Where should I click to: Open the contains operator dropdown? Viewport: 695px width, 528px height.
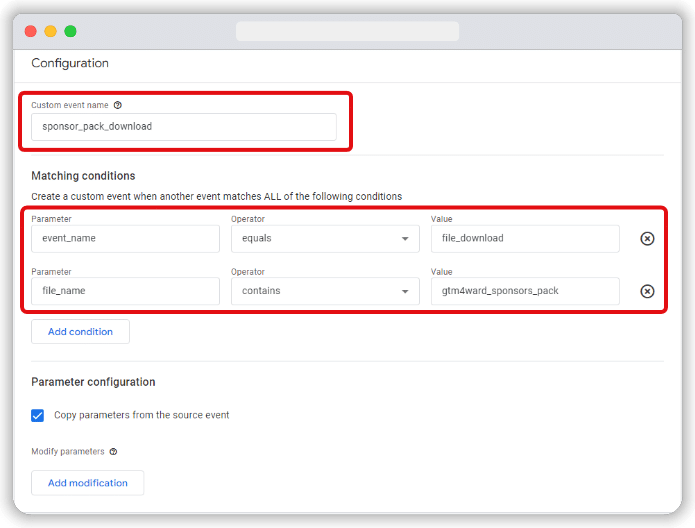coord(325,291)
